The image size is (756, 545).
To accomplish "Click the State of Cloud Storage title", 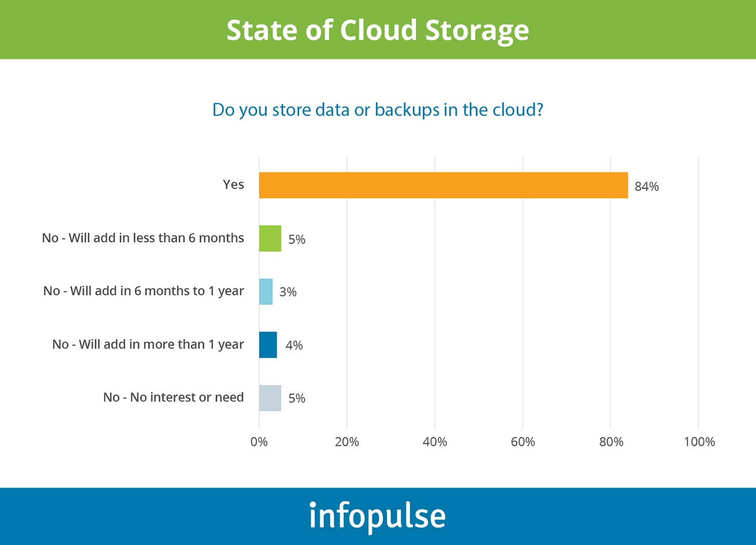I will pos(377,30).
